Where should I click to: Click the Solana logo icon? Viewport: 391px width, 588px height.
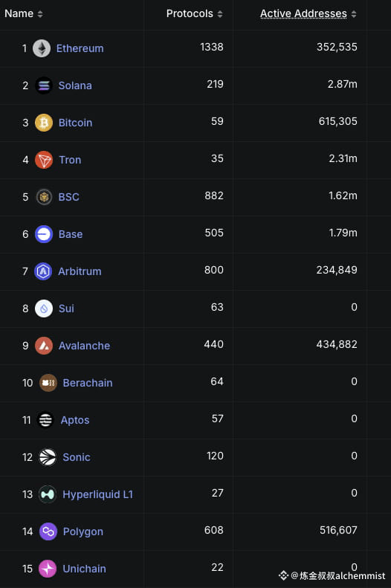coord(44,85)
